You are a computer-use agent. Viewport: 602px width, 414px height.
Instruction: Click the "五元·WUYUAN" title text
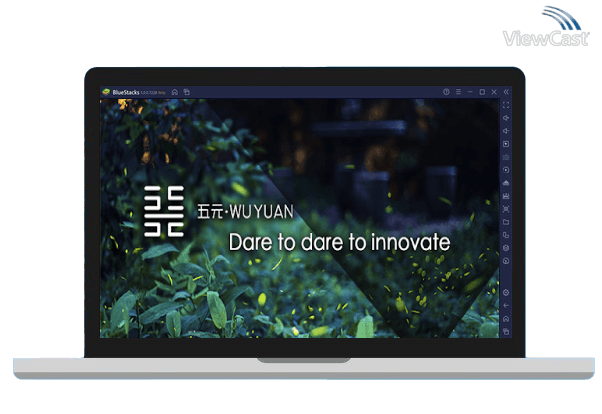tap(245, 212)
